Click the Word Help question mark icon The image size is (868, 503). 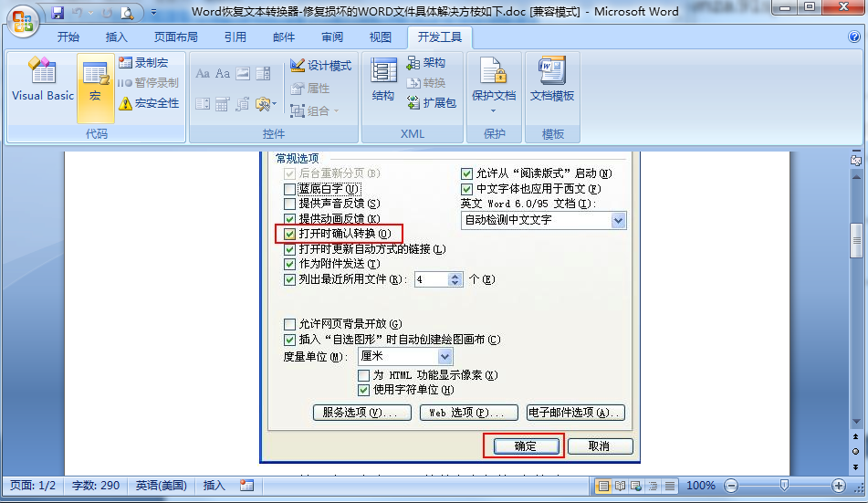(x=854, y=37)
